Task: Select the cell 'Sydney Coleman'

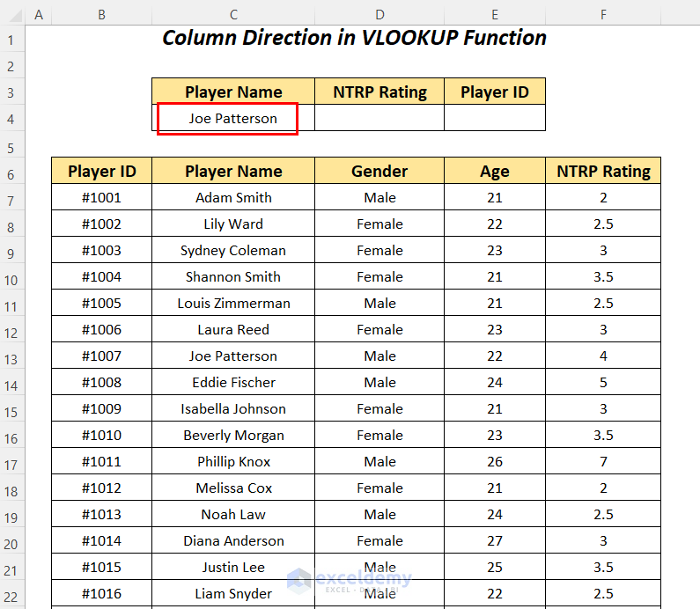Action: (x=233, y=250)
